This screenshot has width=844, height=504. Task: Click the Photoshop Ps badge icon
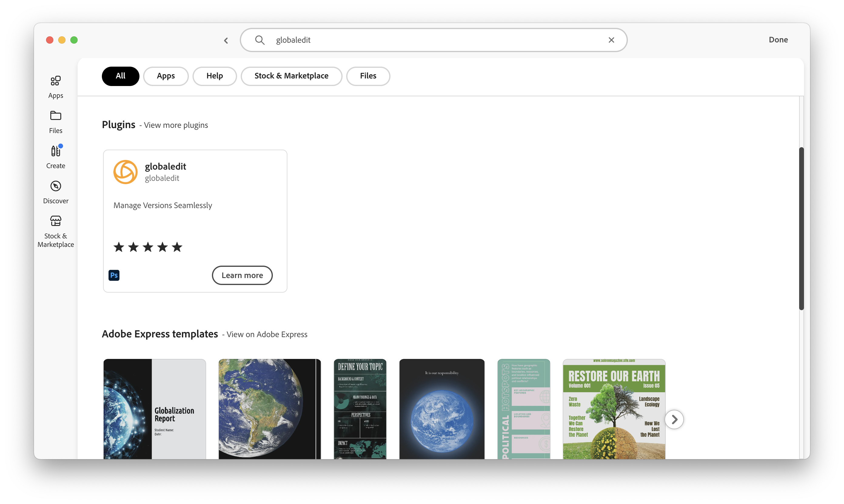pos(114,275)
